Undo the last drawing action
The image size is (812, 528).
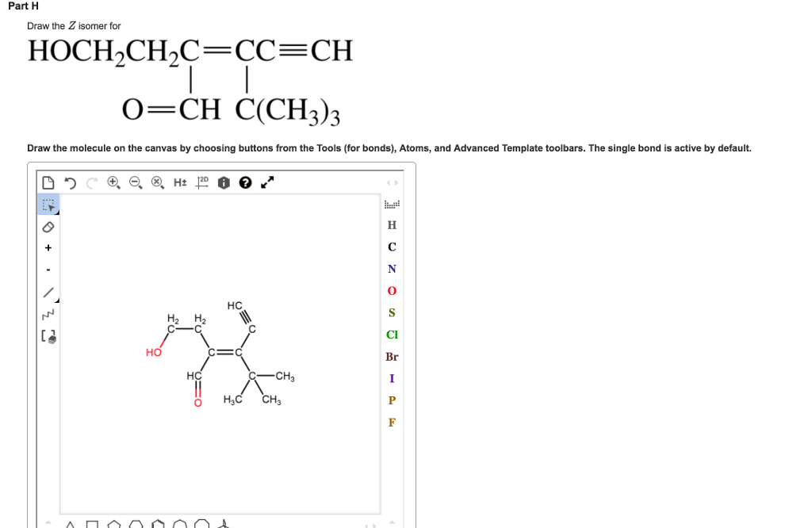click(x=70, y=182)
